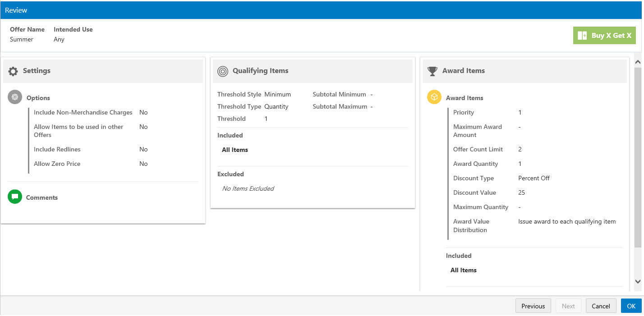
Task: Click the Qualifying Items target icon
Action: click(223, 71)
